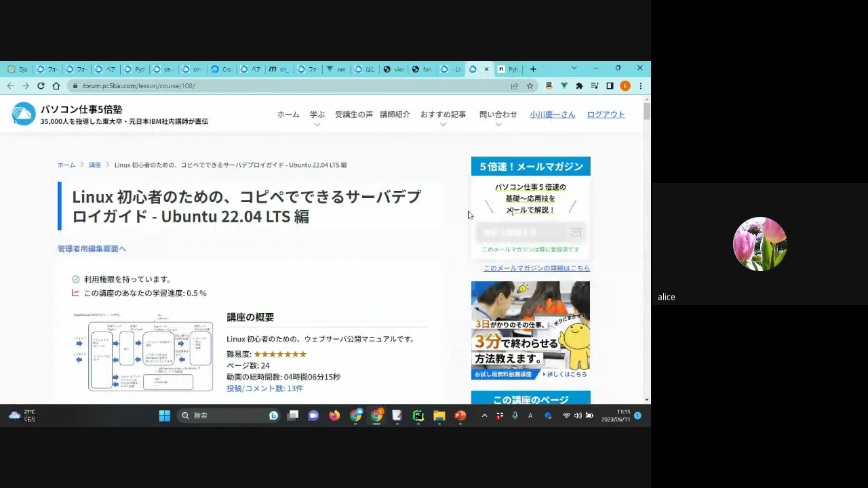Toggle the browser side panel
868x488 pixels.
[x=610, y=86]
